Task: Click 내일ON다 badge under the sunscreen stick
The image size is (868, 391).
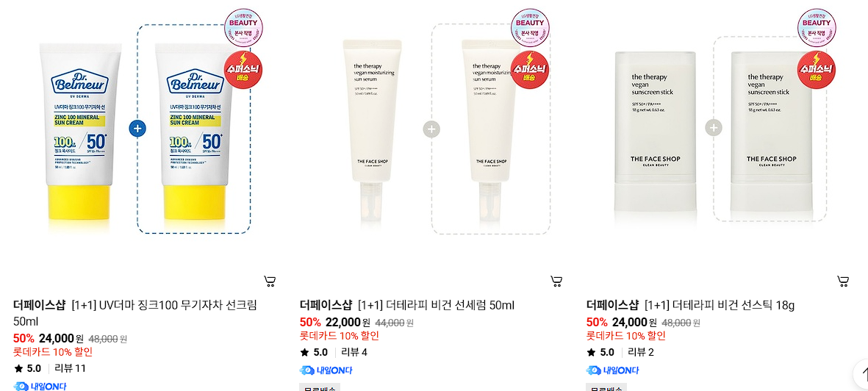Action: point(612,370)
